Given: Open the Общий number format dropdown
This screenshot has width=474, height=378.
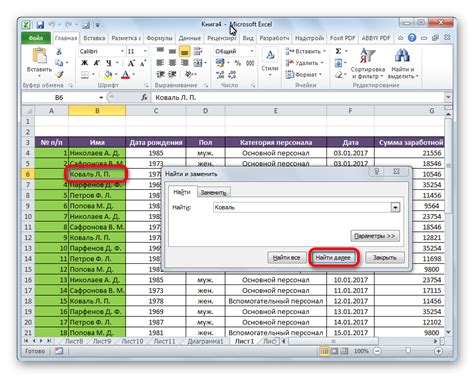Looking at the screenshot, I should pyautogui.click(x=252, y=51).
